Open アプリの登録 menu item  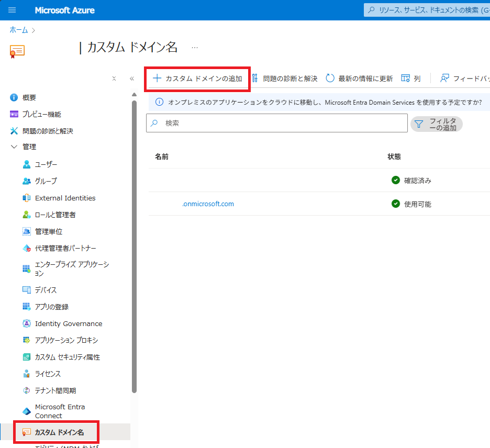coord(52,307)
